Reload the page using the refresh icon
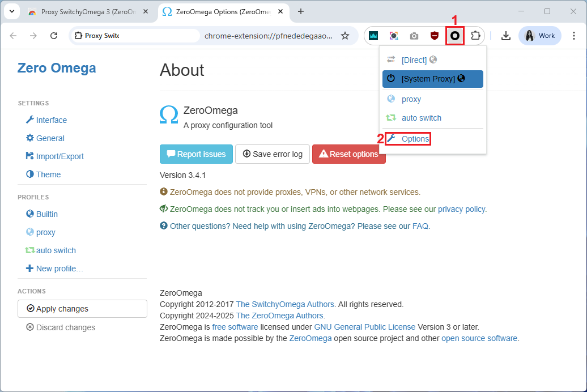This screenshot has width=587, height=392. click(54, 36)
